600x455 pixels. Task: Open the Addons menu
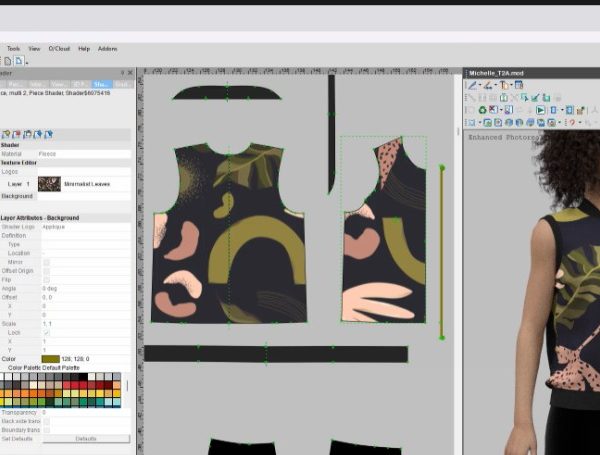point(107,48)
